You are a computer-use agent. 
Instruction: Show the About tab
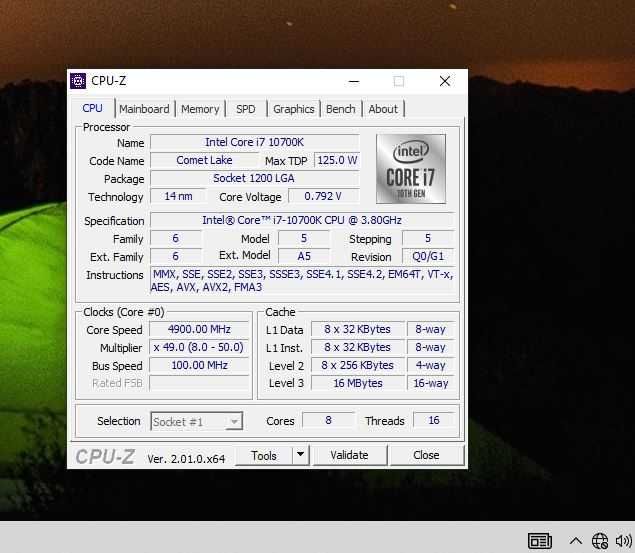tap(383, 109)
